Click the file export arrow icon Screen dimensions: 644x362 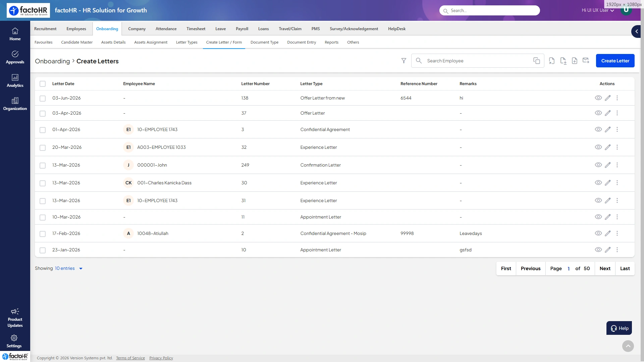[x=552, y=61]
